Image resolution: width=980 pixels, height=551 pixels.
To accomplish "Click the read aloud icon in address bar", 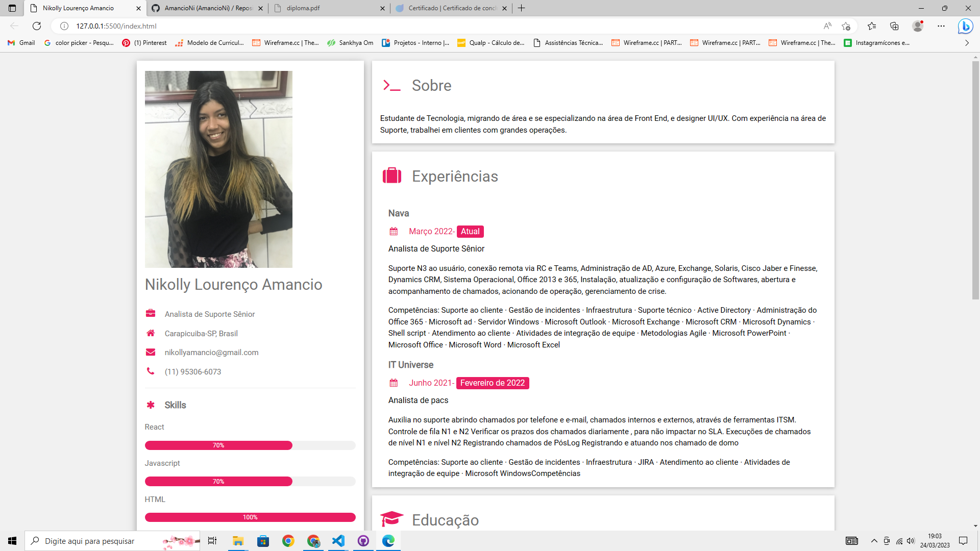I will pyautogui.click(x=828, y=26).
